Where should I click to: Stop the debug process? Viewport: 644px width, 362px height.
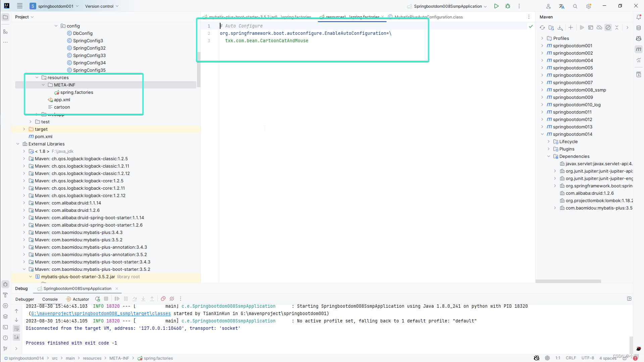(x=106, y=299)
